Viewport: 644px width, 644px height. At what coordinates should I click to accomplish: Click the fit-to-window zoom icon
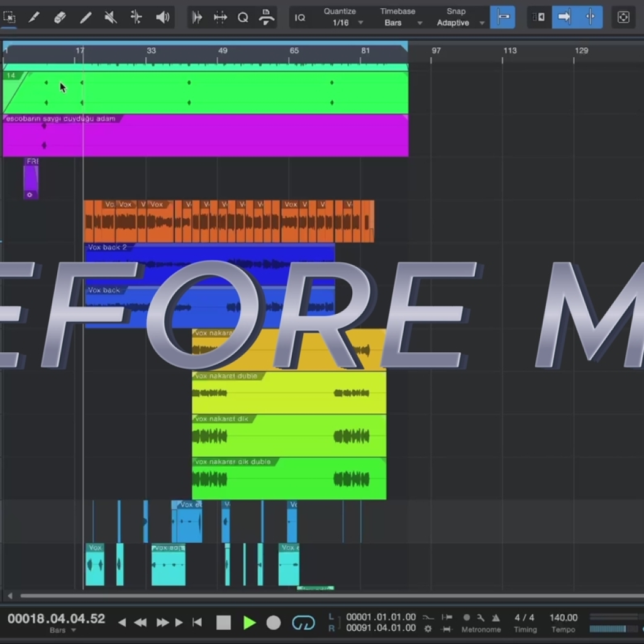tap(623, 17)
